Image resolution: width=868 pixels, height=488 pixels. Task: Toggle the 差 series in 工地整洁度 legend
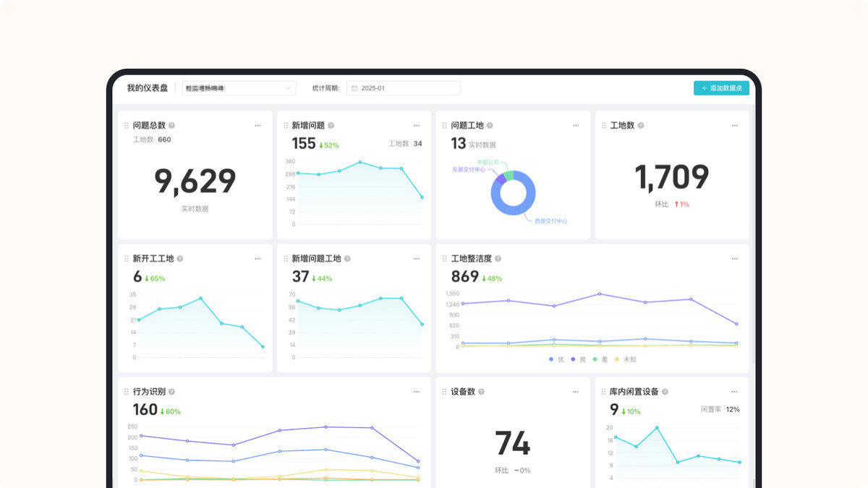pyautogui.click(x=600, y=359)
